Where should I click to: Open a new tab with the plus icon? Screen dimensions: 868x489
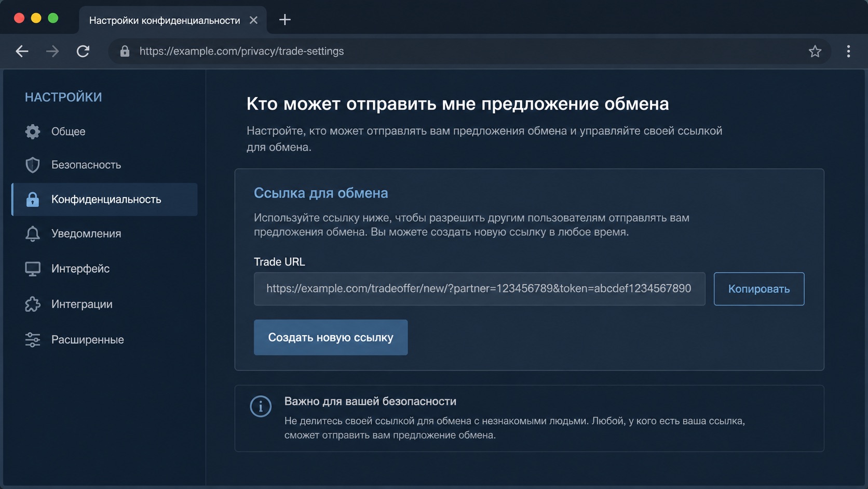point(284,20)
